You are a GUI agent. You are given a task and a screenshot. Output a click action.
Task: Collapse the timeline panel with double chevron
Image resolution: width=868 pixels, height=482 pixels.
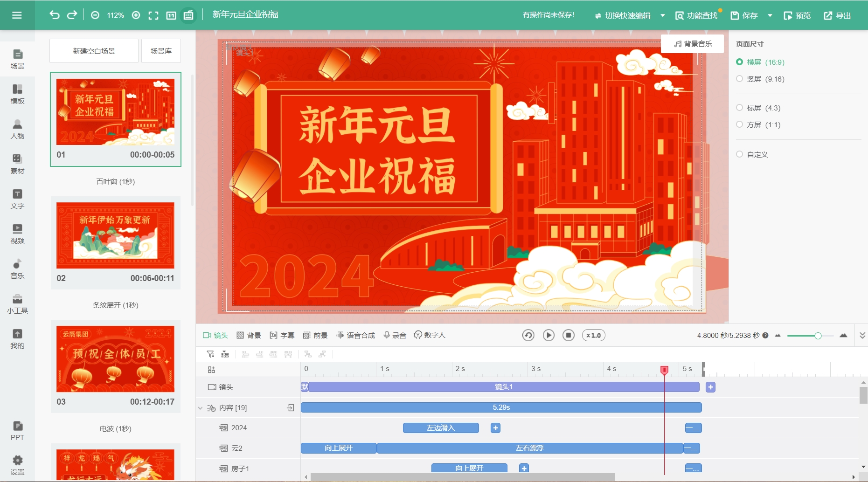[862, 336]
